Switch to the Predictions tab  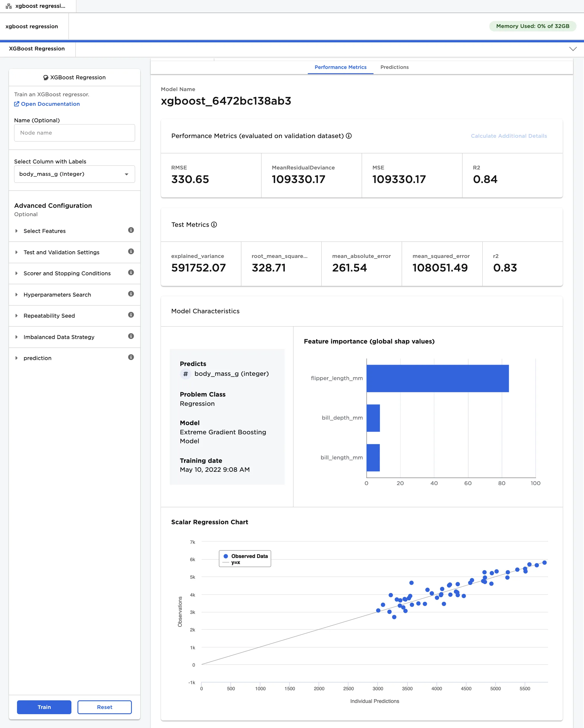coord(394,67)
